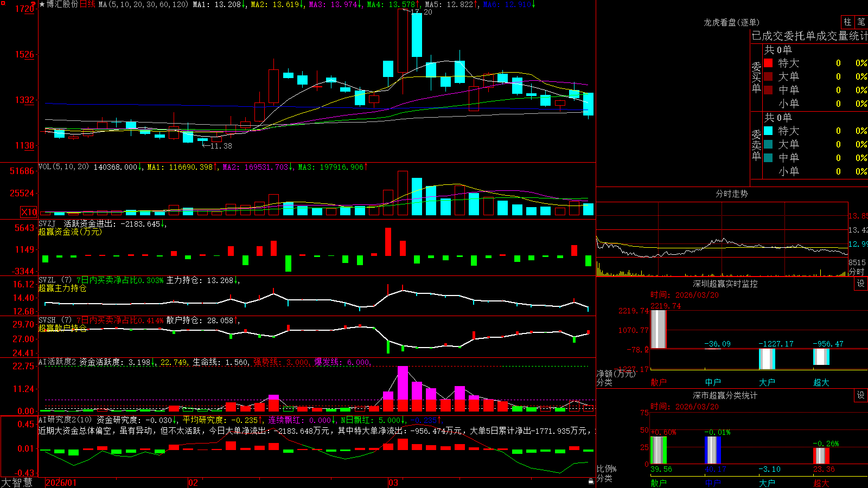Click the 03 month marker on timeline

pos(393,483)
